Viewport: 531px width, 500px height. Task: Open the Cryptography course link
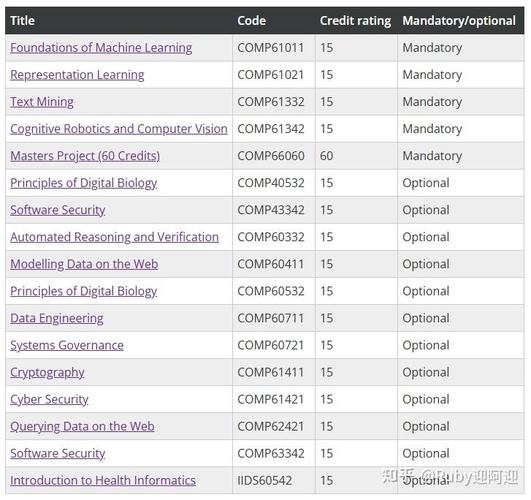click(x=47, y=373)
